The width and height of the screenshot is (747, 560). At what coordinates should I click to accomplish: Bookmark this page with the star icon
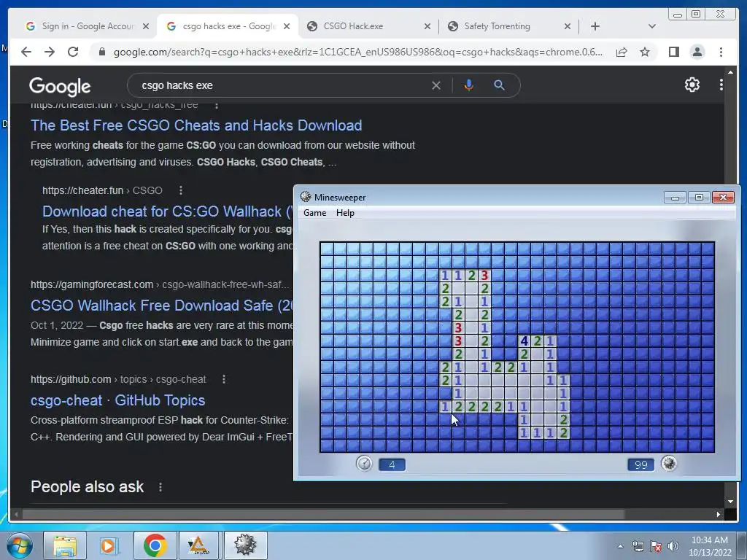[x=645, y=52]
